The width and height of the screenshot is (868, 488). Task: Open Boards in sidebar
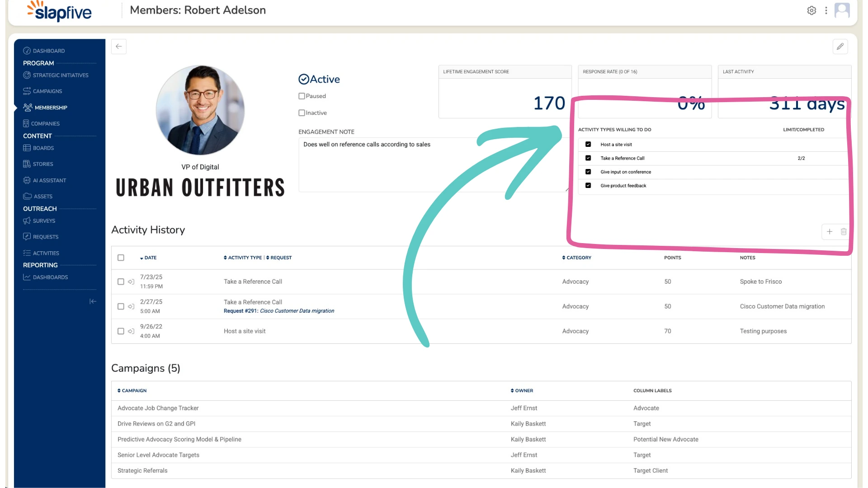coord(39,148)
